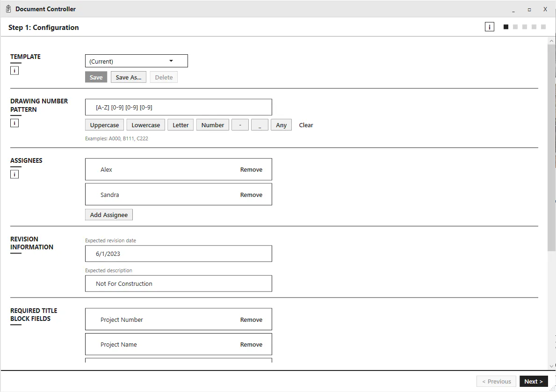Add an underscore token to pattern
556x392 pixels.
point(260,125)
